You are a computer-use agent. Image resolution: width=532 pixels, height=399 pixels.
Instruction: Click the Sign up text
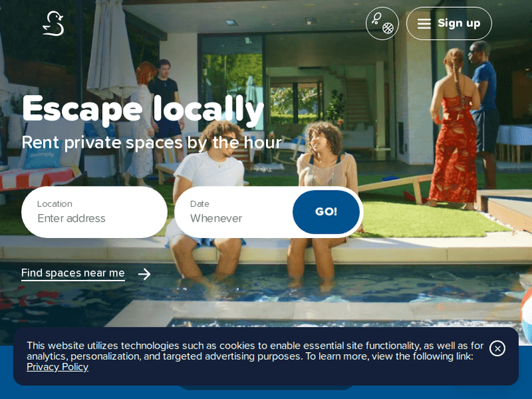459,23
